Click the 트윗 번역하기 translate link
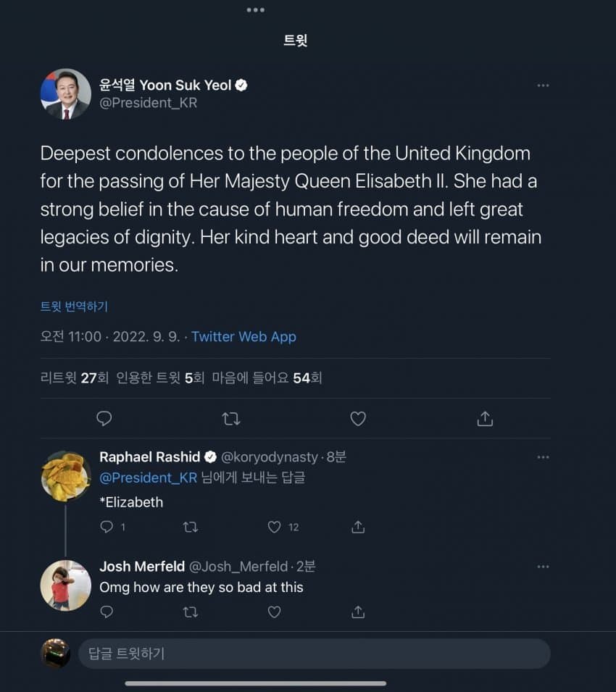The height and width of the screenshot is (692, 616). tap(74, 307)
